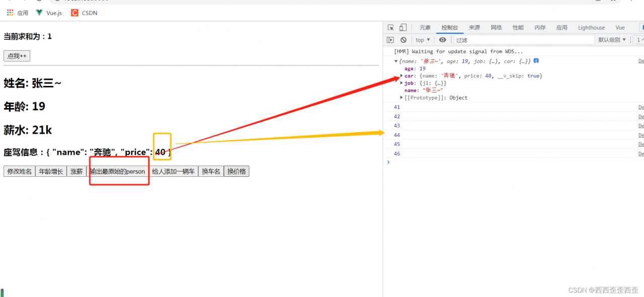Switch to the Vue devtools tab

(x=620, y=28)
